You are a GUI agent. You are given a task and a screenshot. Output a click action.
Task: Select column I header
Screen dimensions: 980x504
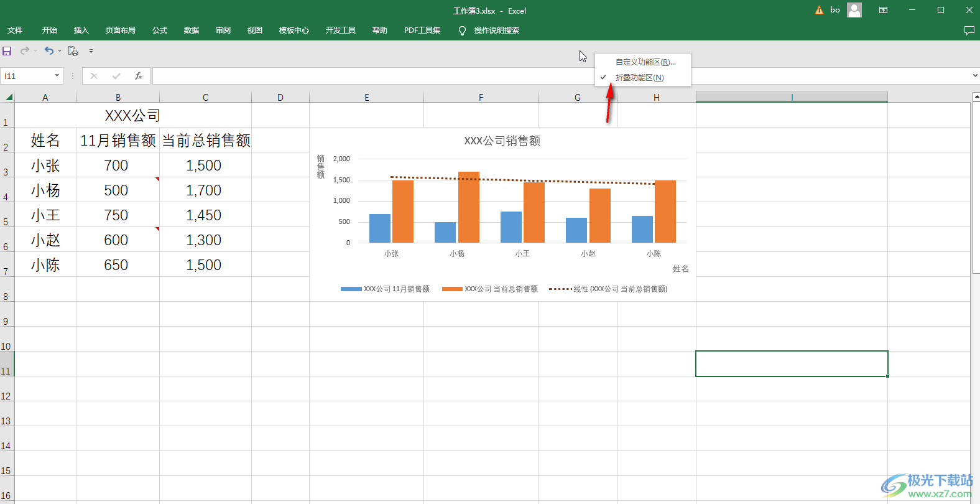pyautogui.click(x=792, y=97)
